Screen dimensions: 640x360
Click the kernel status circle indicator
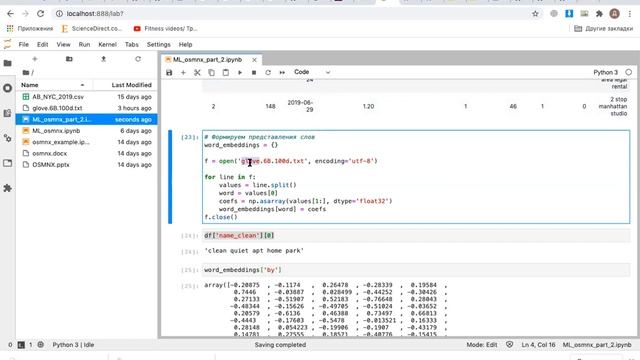tap(629, 72)
